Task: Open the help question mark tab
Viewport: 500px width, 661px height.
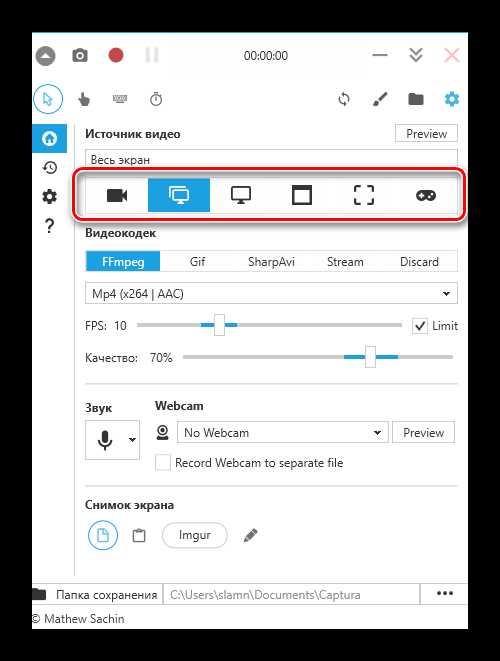Action: click(49, 226)
